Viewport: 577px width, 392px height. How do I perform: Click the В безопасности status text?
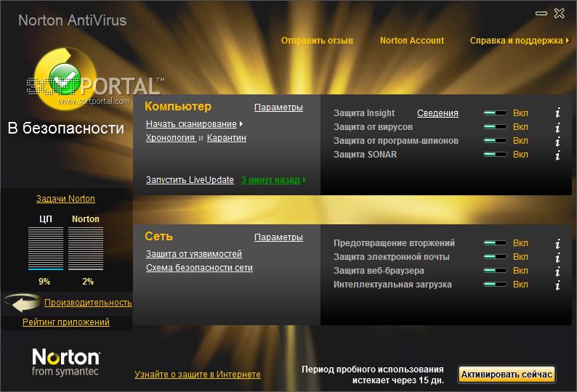(x=66, y=128)
